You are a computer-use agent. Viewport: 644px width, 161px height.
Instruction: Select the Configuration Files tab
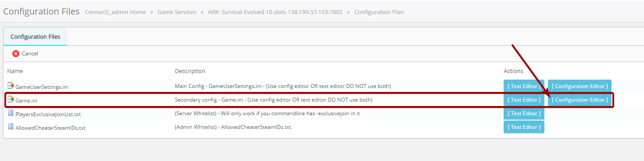coord(35,37)
